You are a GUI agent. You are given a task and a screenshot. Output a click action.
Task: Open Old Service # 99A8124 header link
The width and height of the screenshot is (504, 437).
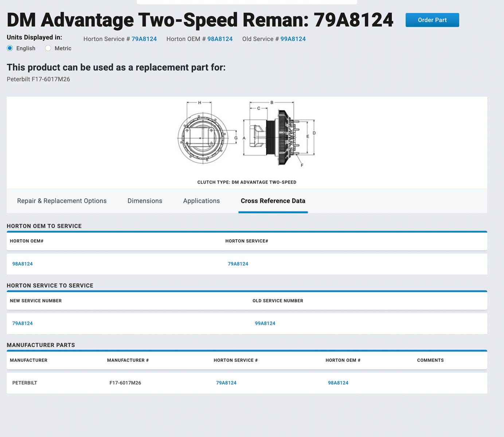[x=293, y=39]
